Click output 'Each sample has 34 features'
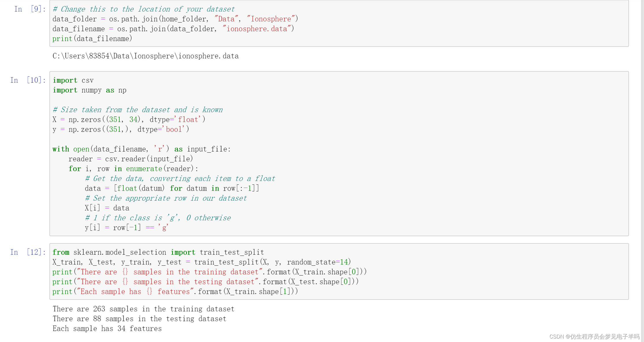 click(107, 328)
